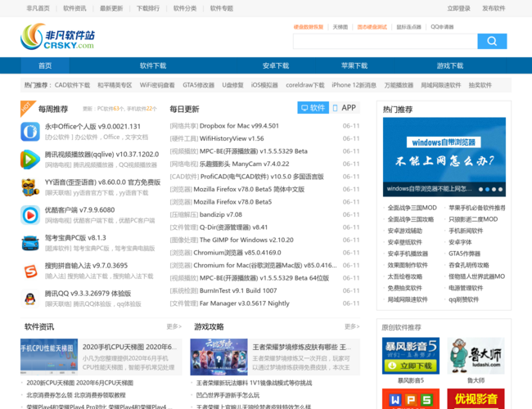Click the 暴风影音5 download image

(411, 356)
